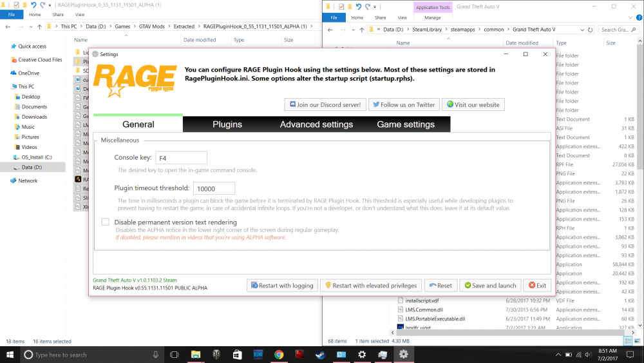Click the Task View taskbar icon
Screen dimensions: 644x363
pyautogui.click(x=174, y=355)
